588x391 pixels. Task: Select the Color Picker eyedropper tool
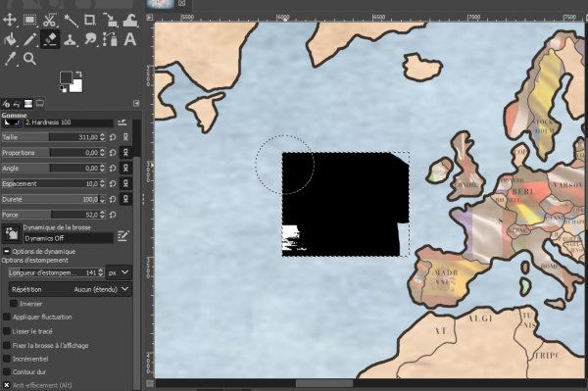(x=10, y=59)
